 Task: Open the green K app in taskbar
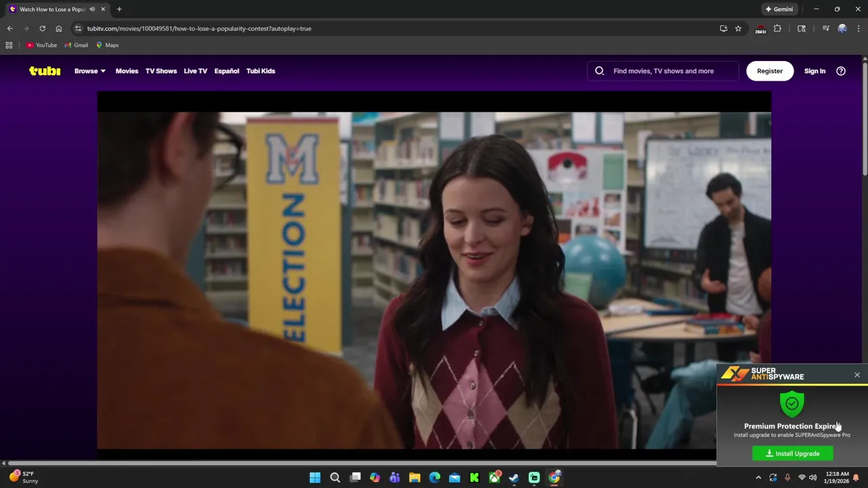475,478
